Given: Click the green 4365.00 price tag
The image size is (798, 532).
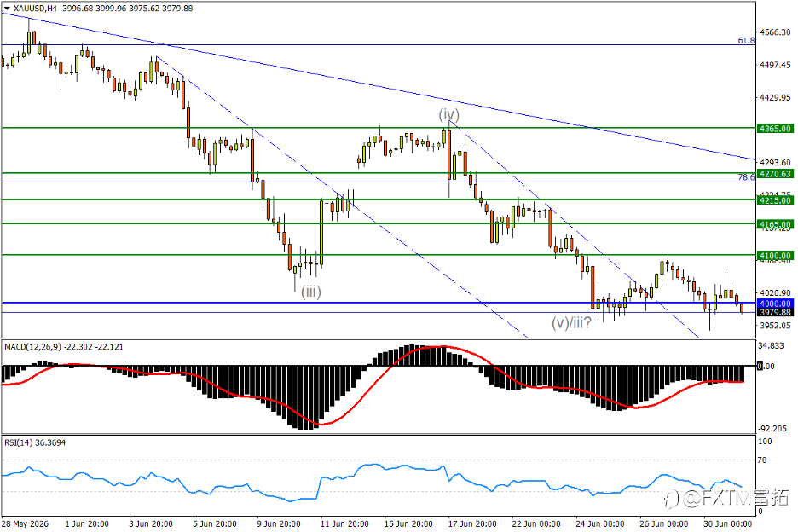Looking at the screenshot, I should pos(775,129).
